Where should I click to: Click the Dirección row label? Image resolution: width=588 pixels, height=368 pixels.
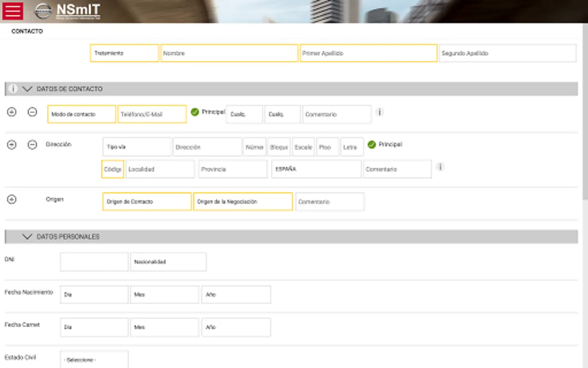tap(58, 144)
